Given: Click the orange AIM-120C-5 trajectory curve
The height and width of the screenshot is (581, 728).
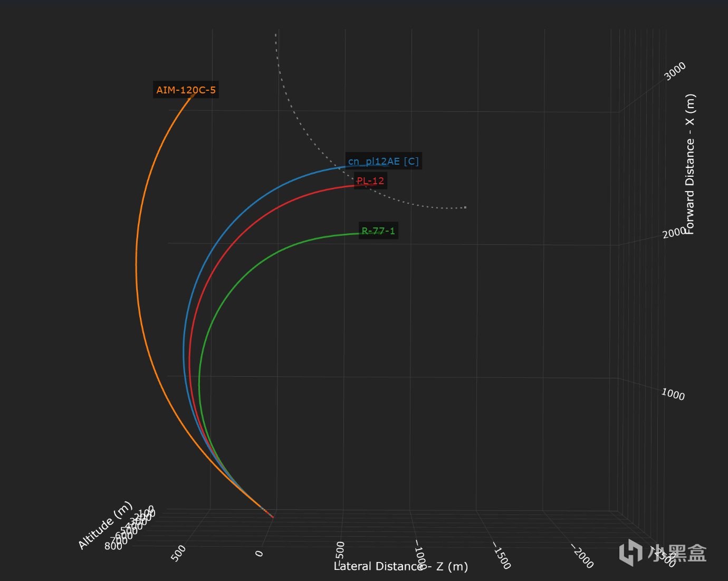Looking at the screenshot, I should point(137,264).
